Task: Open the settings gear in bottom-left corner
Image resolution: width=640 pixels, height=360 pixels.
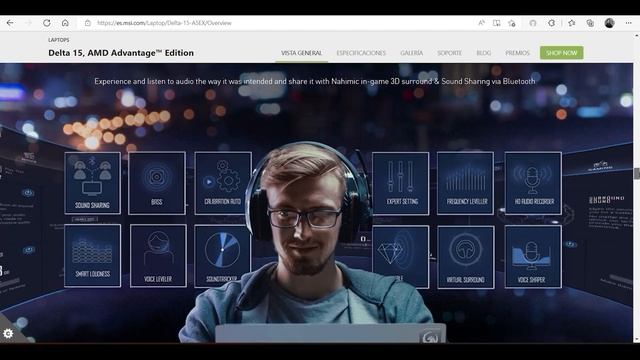Action: (8, 334)
